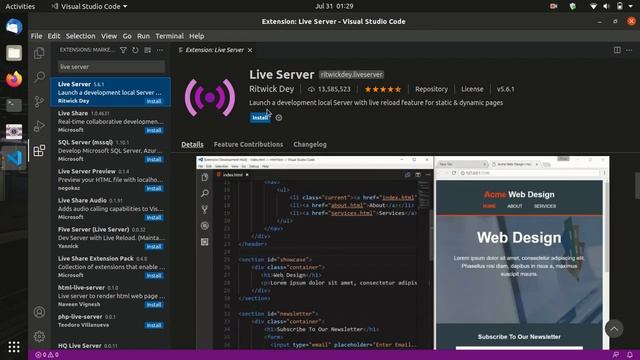Click the ritwickdey.liveserver identifier
Screen dimensions: 640x360
(x=351, y=75)
